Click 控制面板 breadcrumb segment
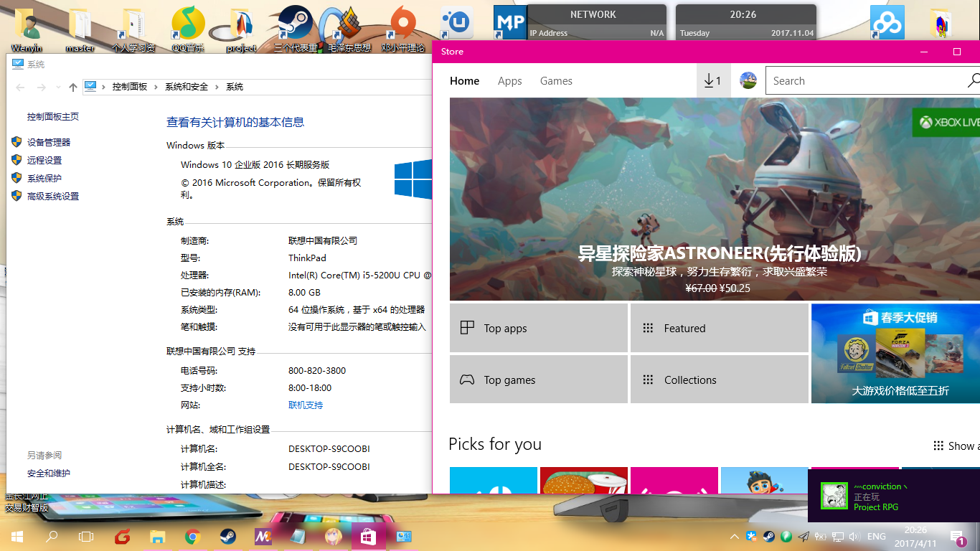 tap(130, 87)
